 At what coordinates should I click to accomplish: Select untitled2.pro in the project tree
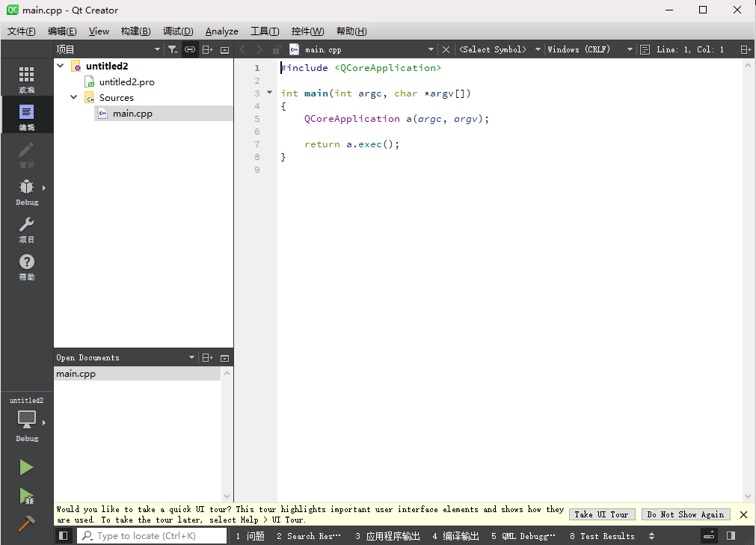click(127, 82)
